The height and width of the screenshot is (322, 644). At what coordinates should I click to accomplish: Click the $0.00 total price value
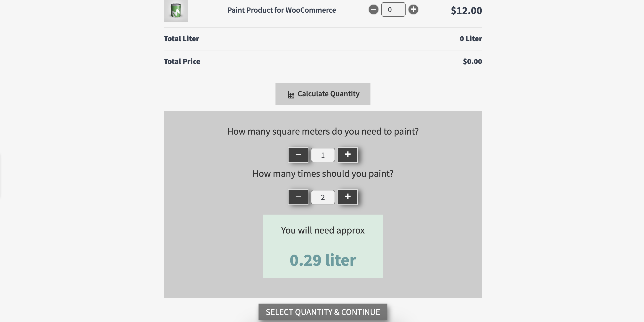coord(472,62)
